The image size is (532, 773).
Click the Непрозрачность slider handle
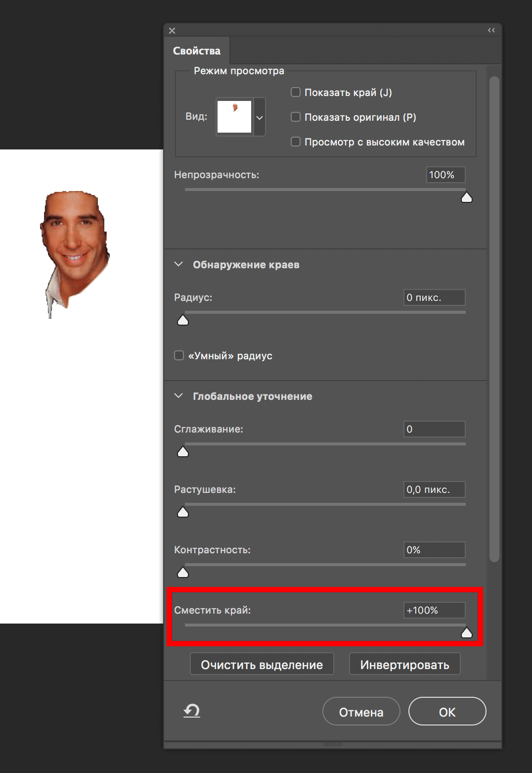(x=467, y=197)
